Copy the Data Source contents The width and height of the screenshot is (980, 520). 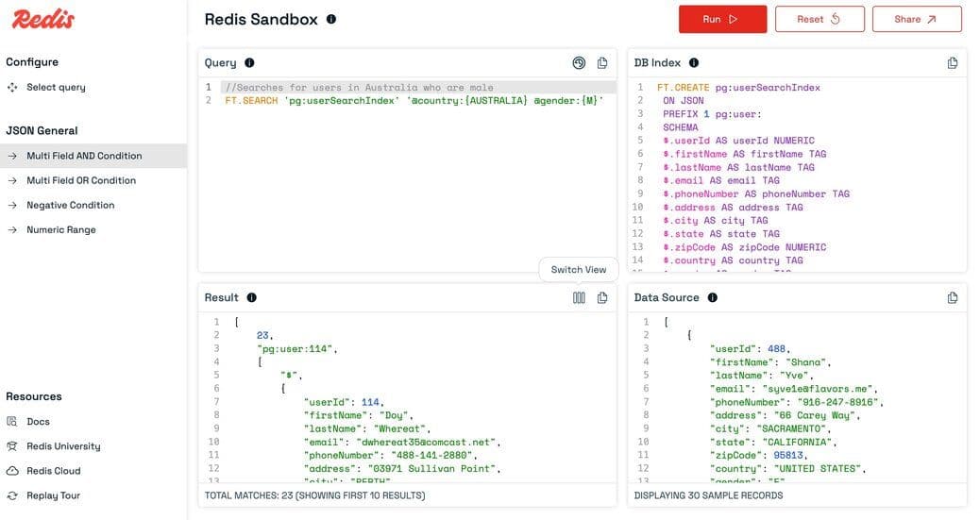tap(953, 298)
